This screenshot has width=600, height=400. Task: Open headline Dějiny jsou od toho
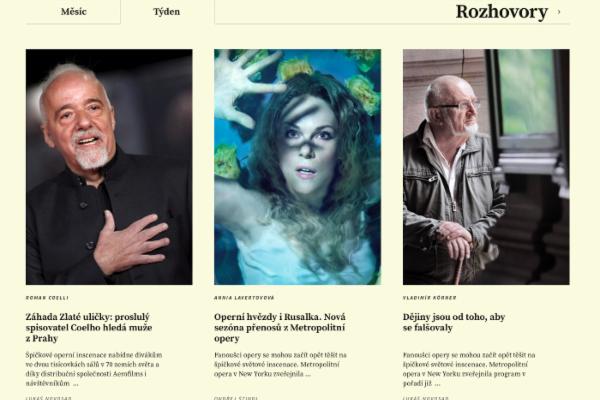tap(454, 322)
